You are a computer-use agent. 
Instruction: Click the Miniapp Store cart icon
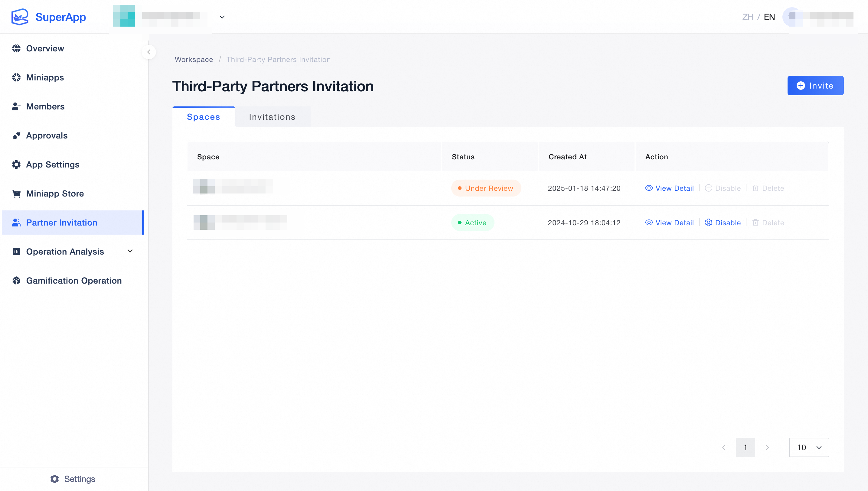pyautogui.click(x=16, y=193)
